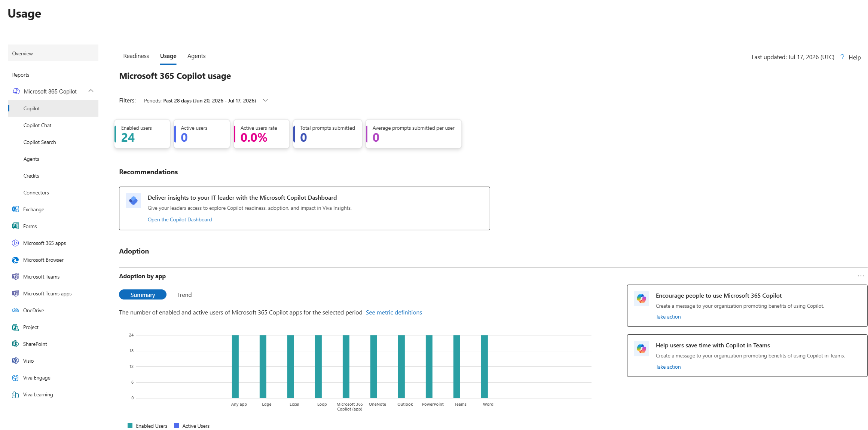Click the Encourage people to use Copilot title

pos(719,295)
